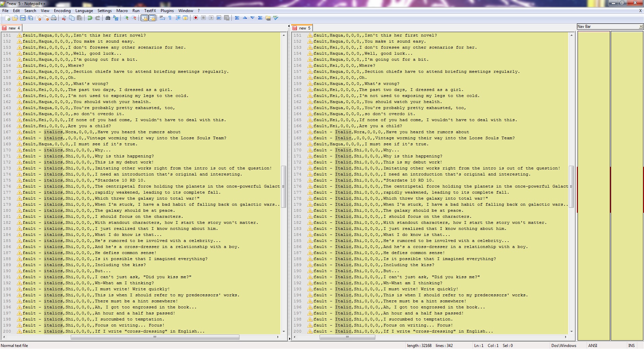This screenshot has height=349, width=644.
Task: Click ANSI encoding in status bar
Action: [x=593, y=346]
